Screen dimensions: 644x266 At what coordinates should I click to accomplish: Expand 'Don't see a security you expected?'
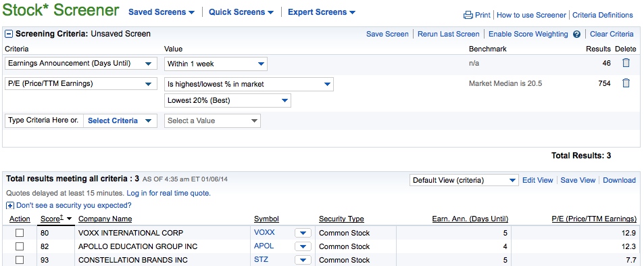pos(10,206)
